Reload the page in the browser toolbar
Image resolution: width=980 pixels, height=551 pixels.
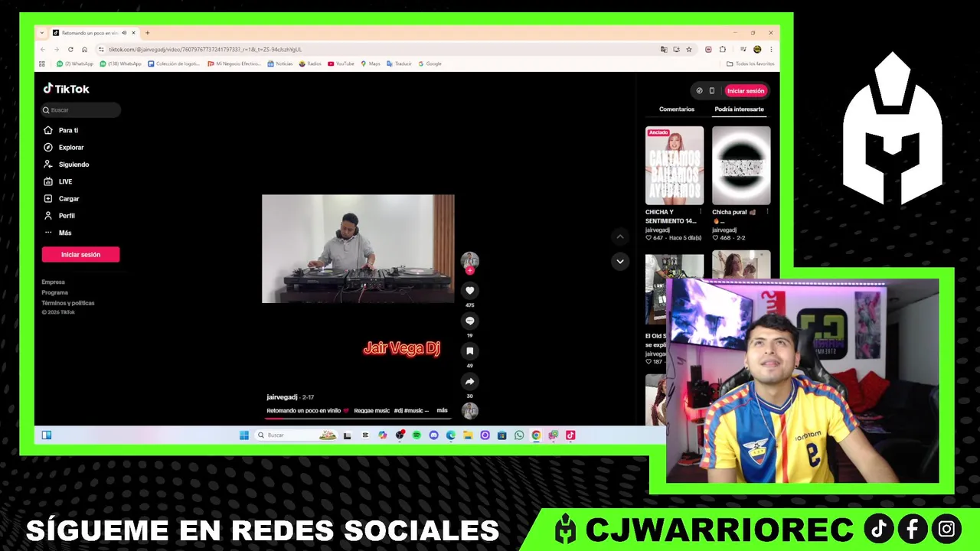pyautogui.click(x=70, y=49)
